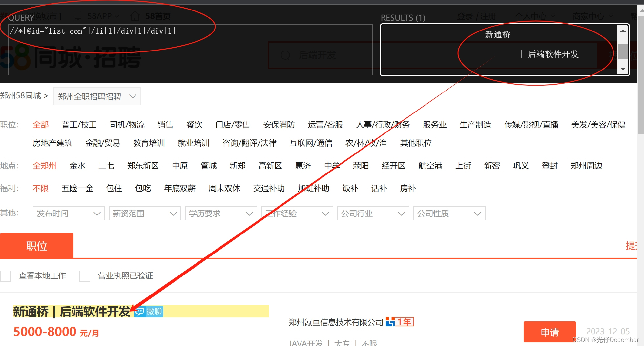
Task: Click the 微聊 chat icon beside job title
Action: click(x=149, y=312)
